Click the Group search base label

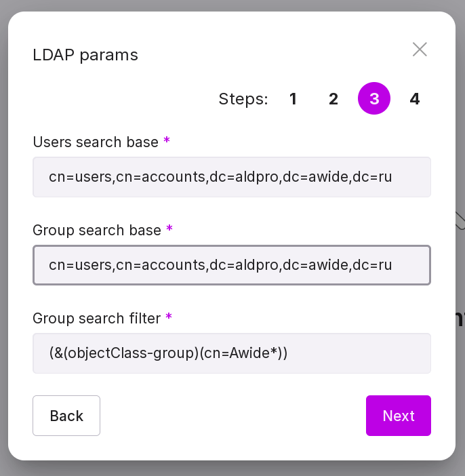pyautogui.click(x=97, y=231)
